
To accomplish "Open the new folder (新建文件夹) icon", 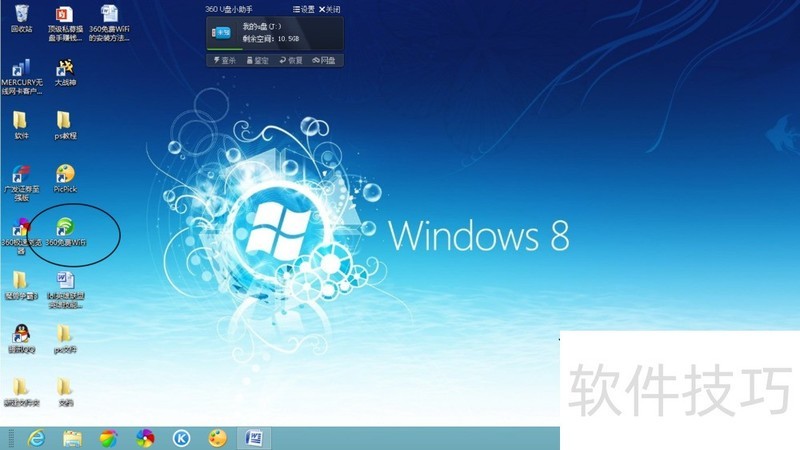I will click(21, 392).
